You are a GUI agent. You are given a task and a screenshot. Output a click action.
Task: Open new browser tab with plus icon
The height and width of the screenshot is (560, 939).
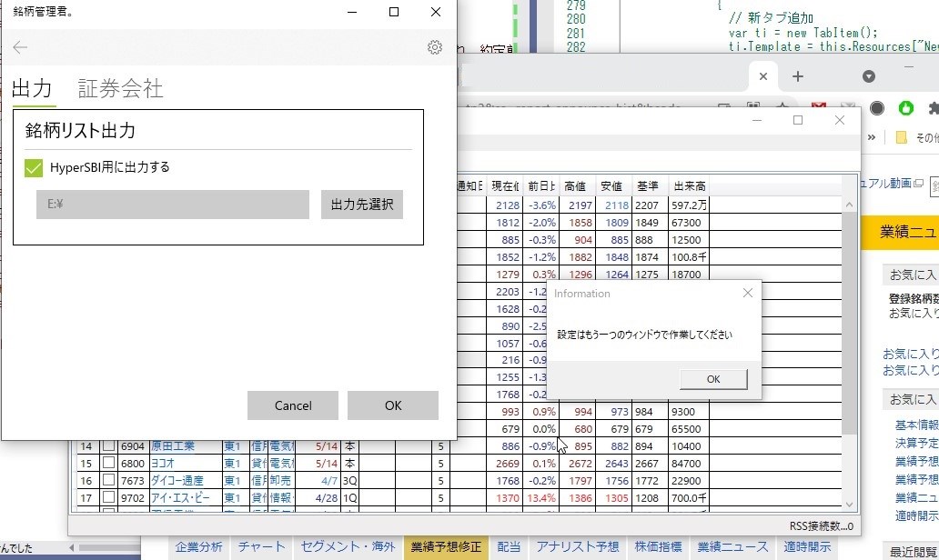click(798, 76)
